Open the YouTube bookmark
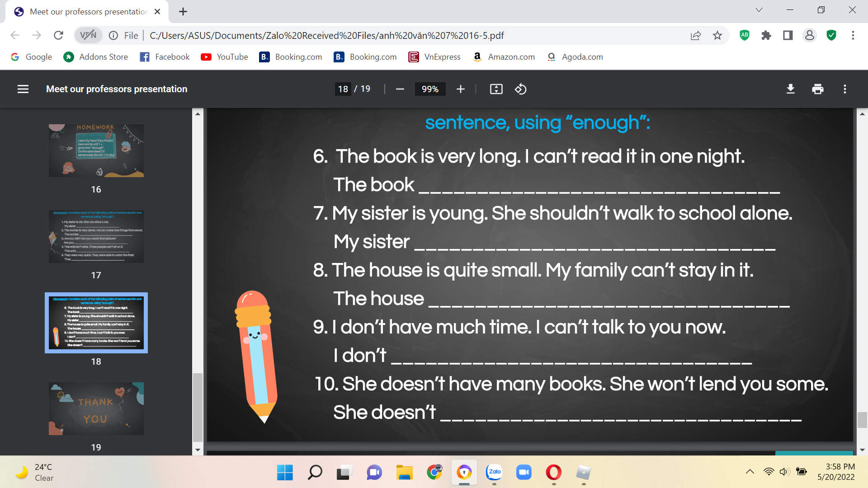The width and height of the screenshot is (868, 488). click(x=225, y=57)
